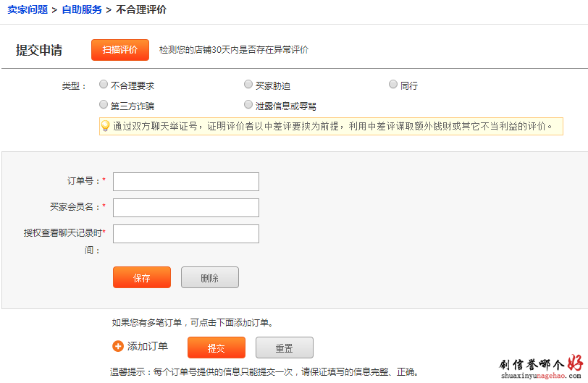Click the 提交申请 section heading
Image resolution: width=588 pixels, height=383 pixels.
39,50
